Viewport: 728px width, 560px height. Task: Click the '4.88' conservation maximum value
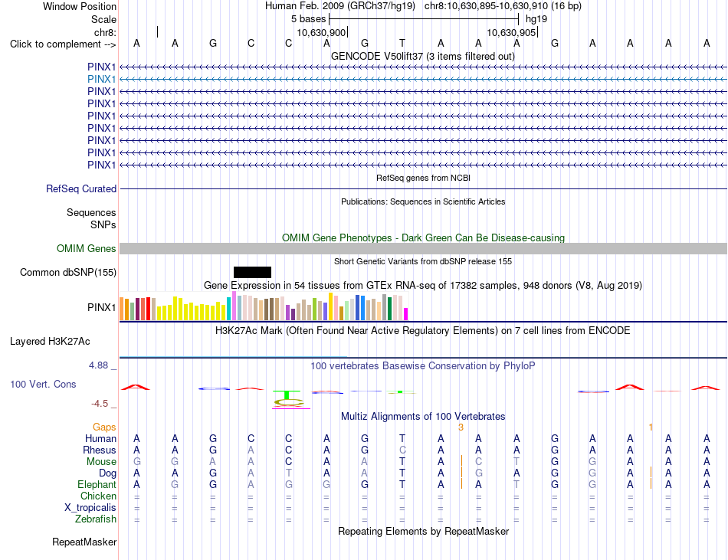tap(98, 365)
